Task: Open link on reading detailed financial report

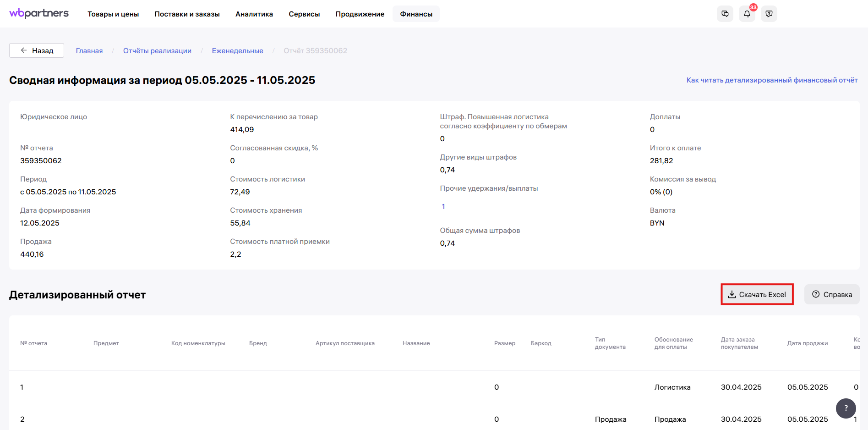Action: point(772,80)
